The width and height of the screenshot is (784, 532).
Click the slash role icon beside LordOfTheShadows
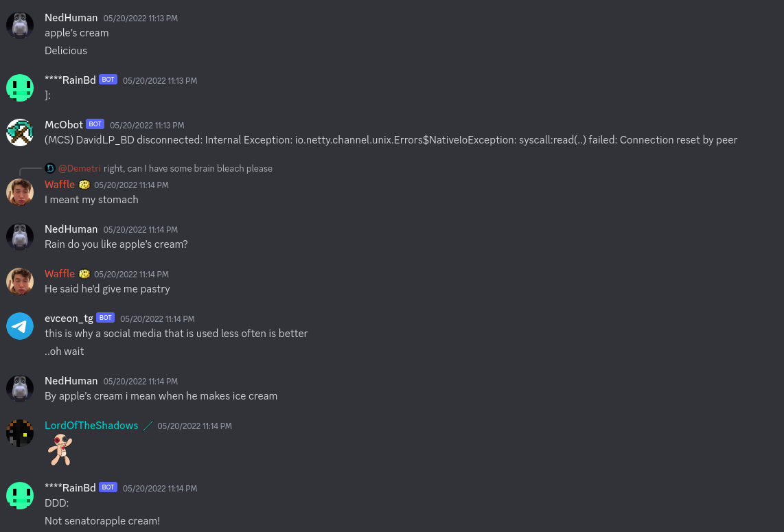click(148, 426)
